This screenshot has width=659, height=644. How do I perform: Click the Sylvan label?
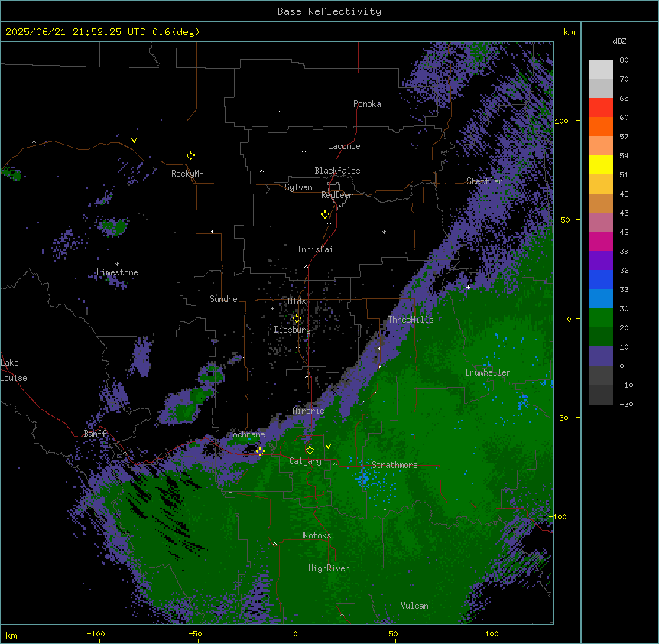coord(298,187)
